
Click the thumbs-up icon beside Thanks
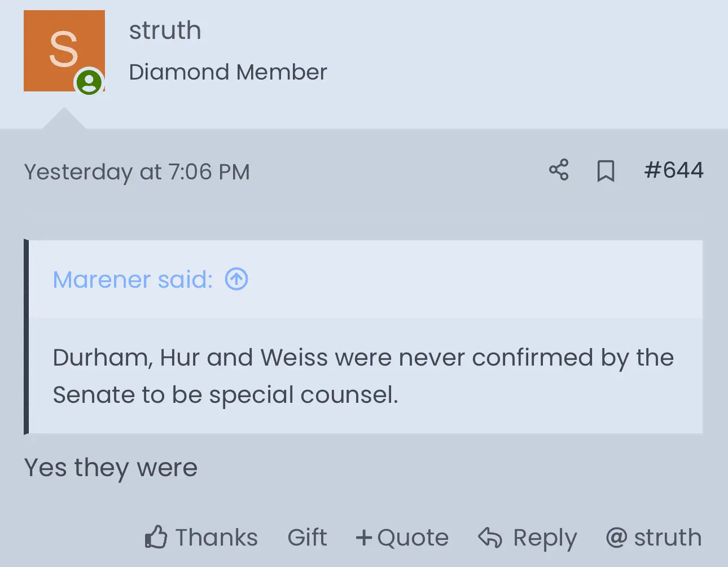point(156,537)
